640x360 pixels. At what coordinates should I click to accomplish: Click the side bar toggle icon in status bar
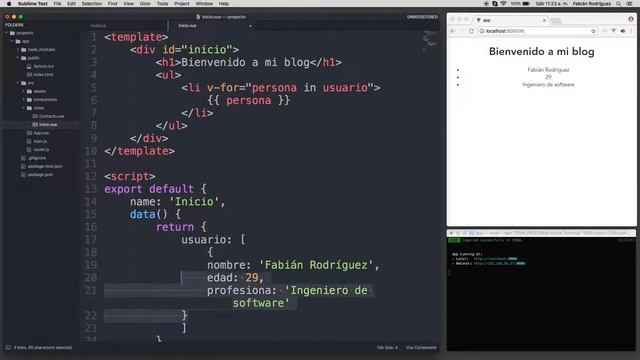pyautogui.click(x=8, y=348)
